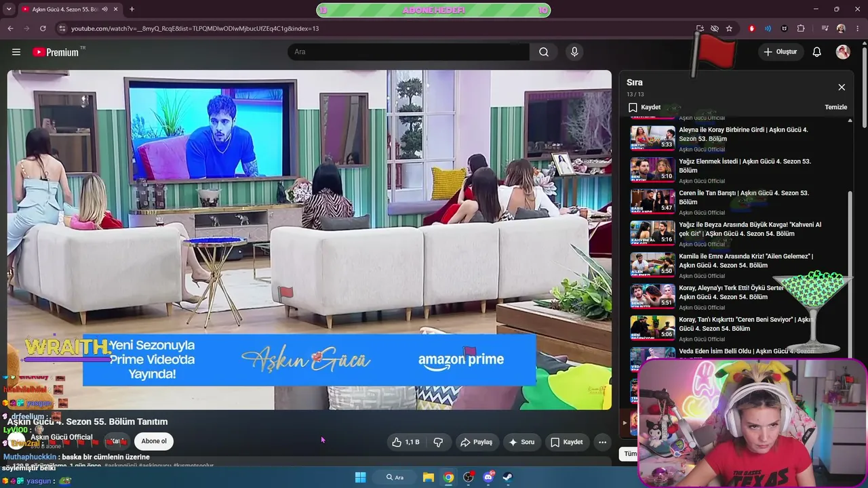Click the Soru ask button

521,442
